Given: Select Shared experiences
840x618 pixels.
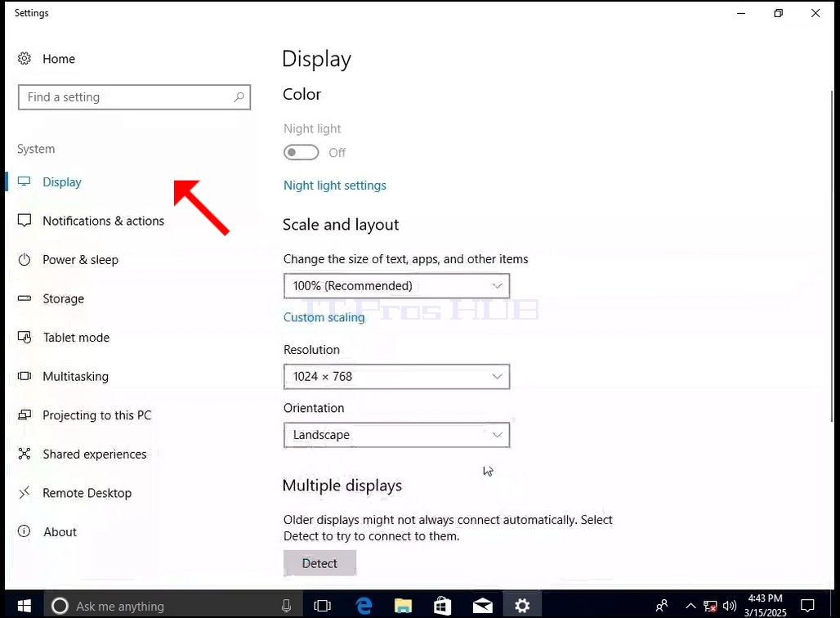Looking at the screenshot, I should click(94, 454).
